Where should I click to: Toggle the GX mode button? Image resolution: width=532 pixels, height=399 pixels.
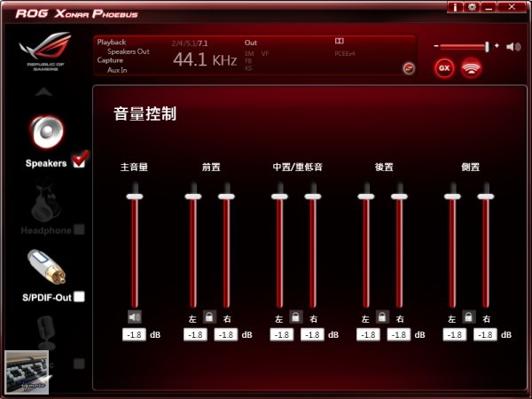(444, 68)
